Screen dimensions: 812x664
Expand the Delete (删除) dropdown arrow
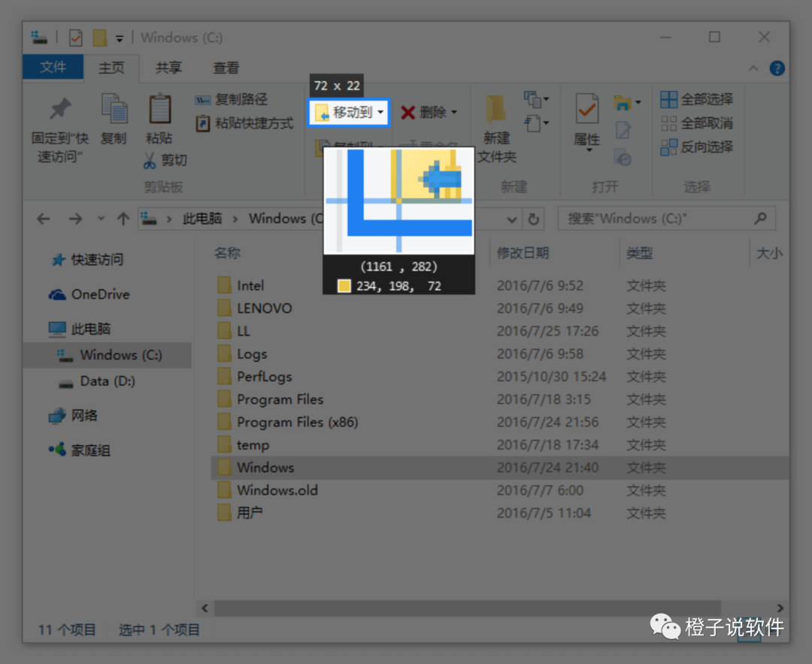coord(454,112)
